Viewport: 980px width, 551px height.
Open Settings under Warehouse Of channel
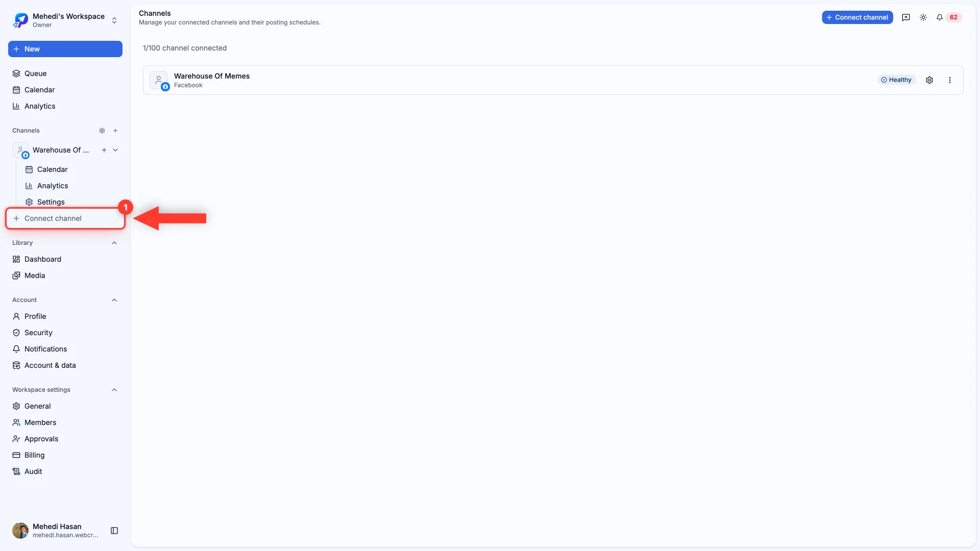pyautogui.click(x=71, y=202)
